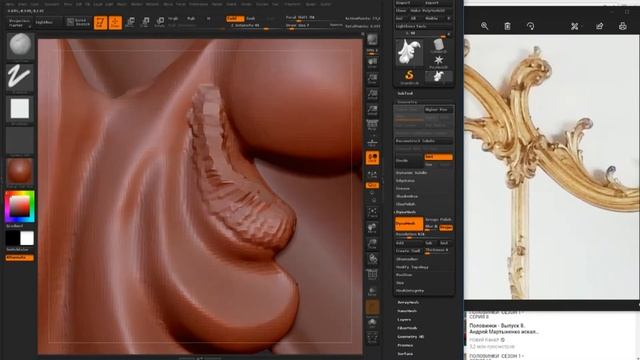The width and height of the screenshot is (640, 360).
Task: Open the Половинки - Выпуск 8 video link
Action: [503, 329]
